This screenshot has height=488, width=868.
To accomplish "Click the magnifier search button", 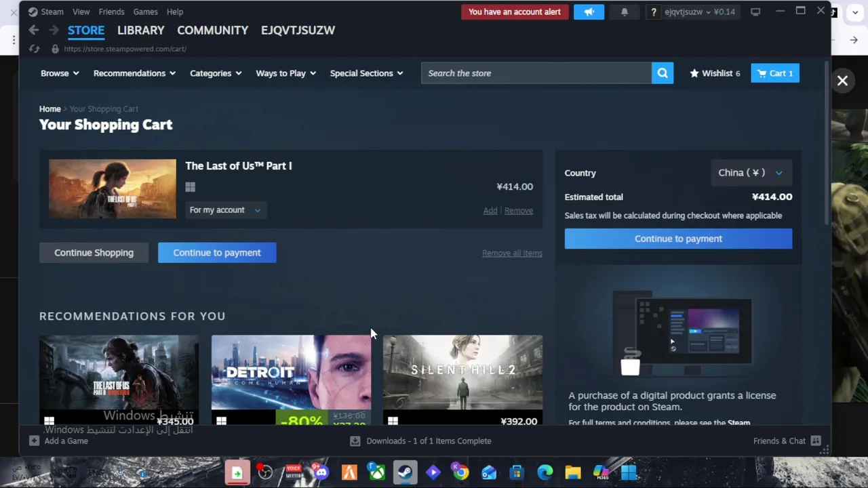I will pyautogui.click(x=663, y=73).
